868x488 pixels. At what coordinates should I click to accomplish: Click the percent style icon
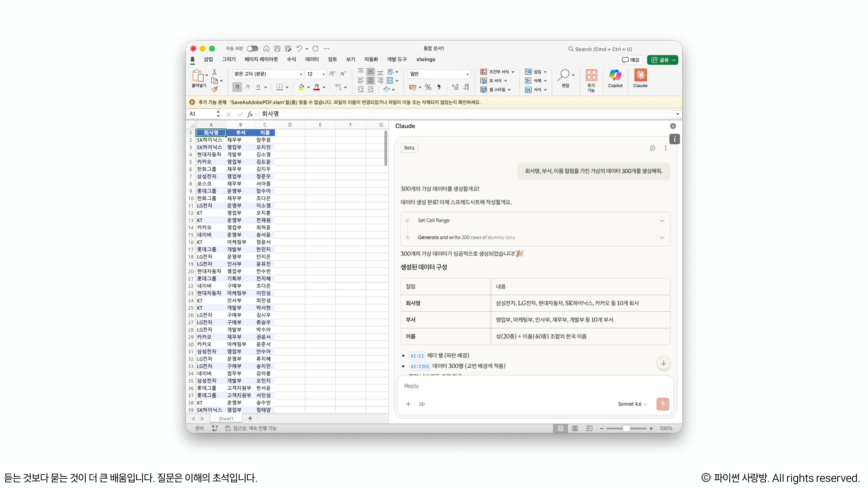coord(428,87)
